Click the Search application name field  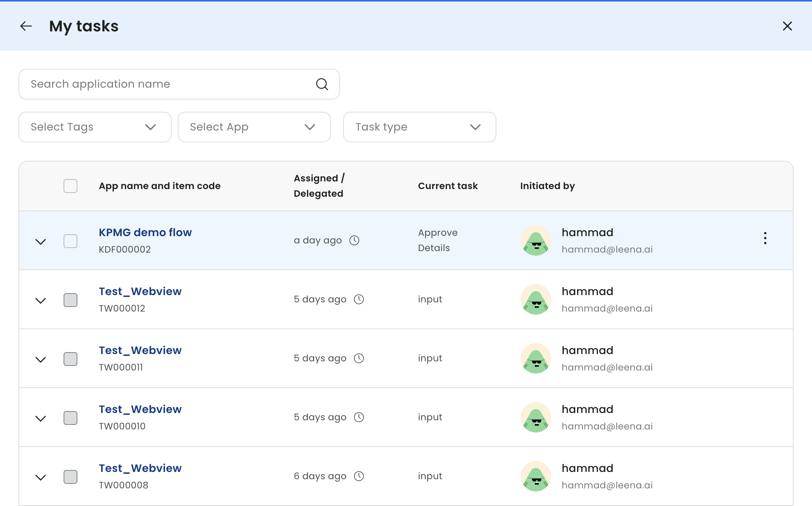[x=169, y=84]
